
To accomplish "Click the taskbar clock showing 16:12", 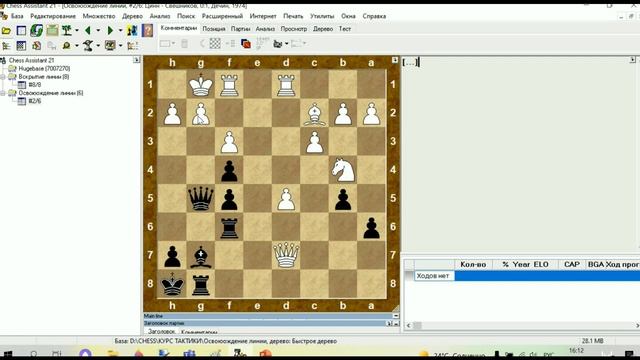I will [x=576, y=351].
